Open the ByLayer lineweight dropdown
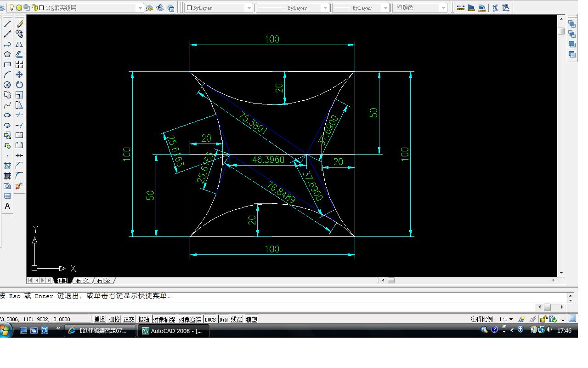Image resolution: width=588 pixels, height=368 pixels. 385,8
